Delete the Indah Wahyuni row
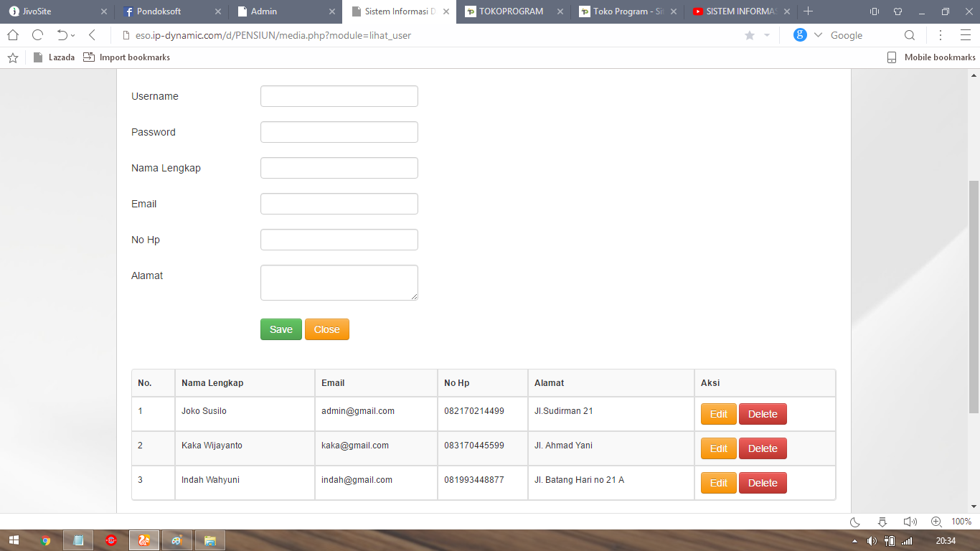Viewport: 980px width, 551px height. 763,483
